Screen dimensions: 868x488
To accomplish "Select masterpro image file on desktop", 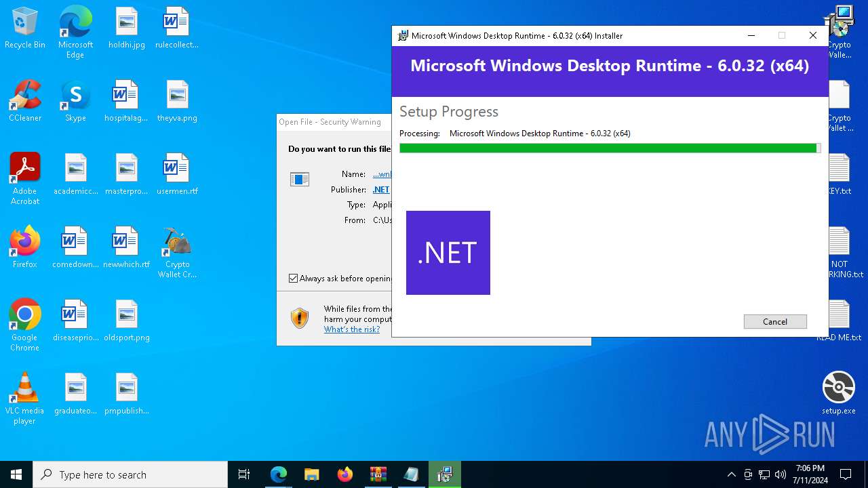I will click(126, 175).
